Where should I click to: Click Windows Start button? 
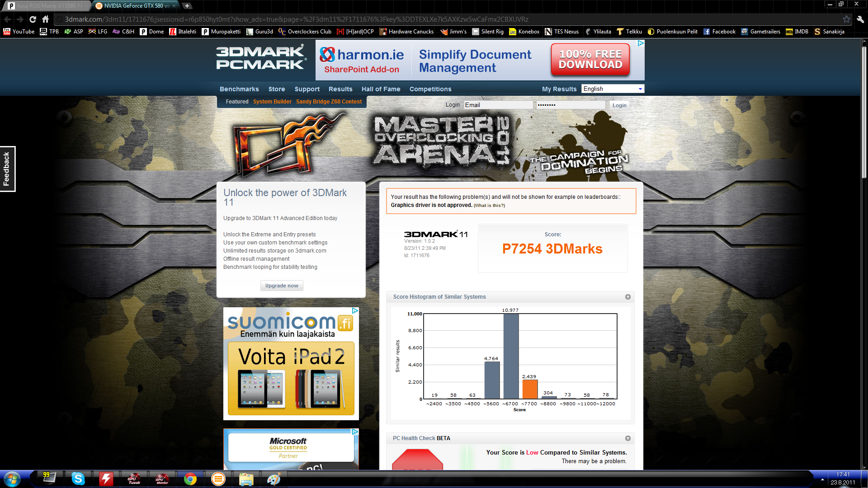pyautogui.click(x=12, y=479)
